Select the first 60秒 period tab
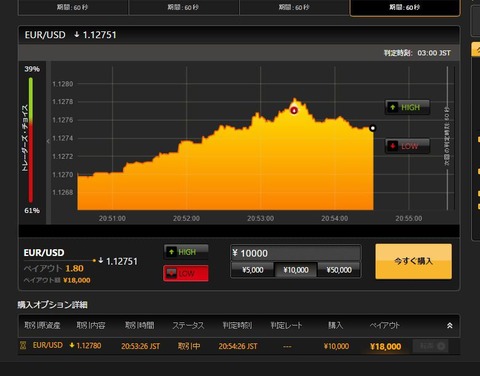This screenshot has width=480, height=376. 73,7
